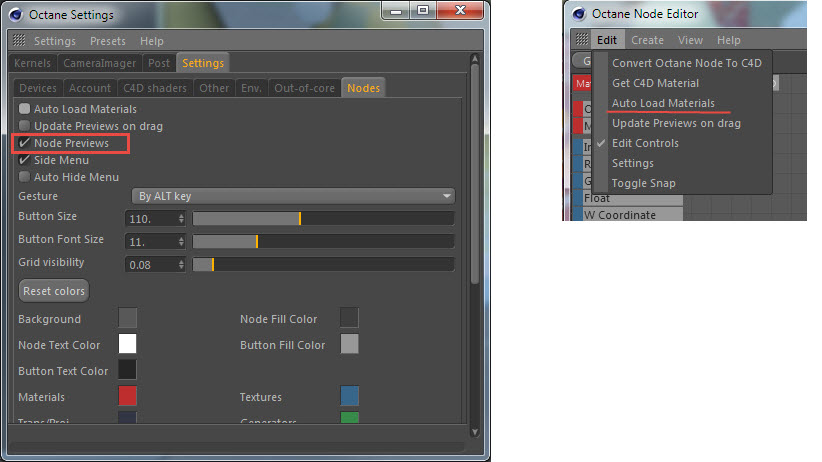Adjust the Button Size slider

(323, 219)
